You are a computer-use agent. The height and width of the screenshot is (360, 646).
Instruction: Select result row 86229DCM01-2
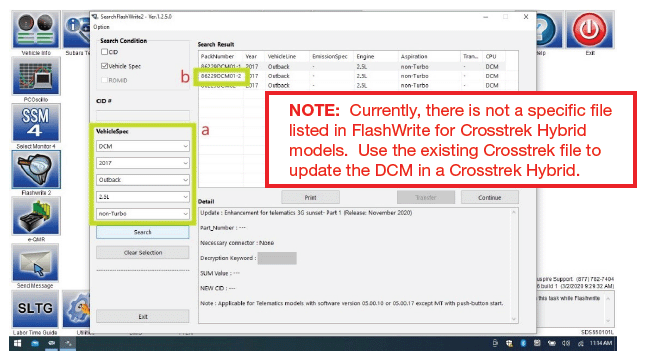(x=352, y=76)
